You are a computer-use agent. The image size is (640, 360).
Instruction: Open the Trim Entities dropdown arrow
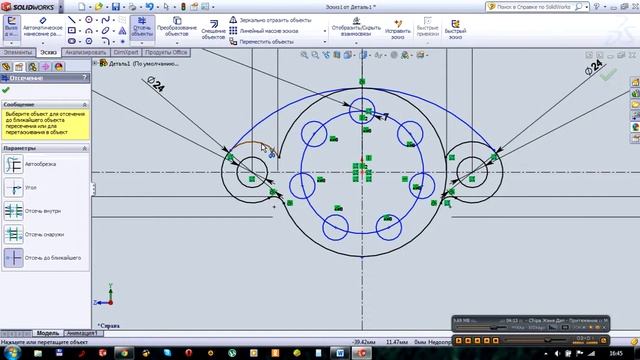coord(142,42)
